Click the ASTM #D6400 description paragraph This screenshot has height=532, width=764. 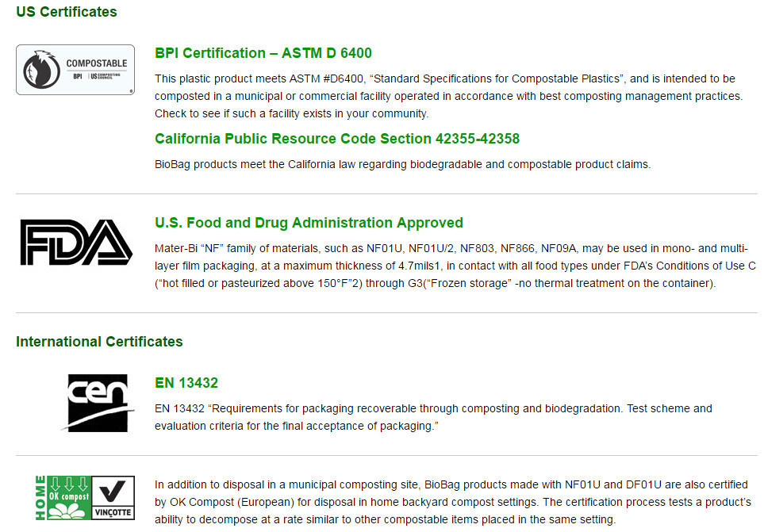point(448,96)
